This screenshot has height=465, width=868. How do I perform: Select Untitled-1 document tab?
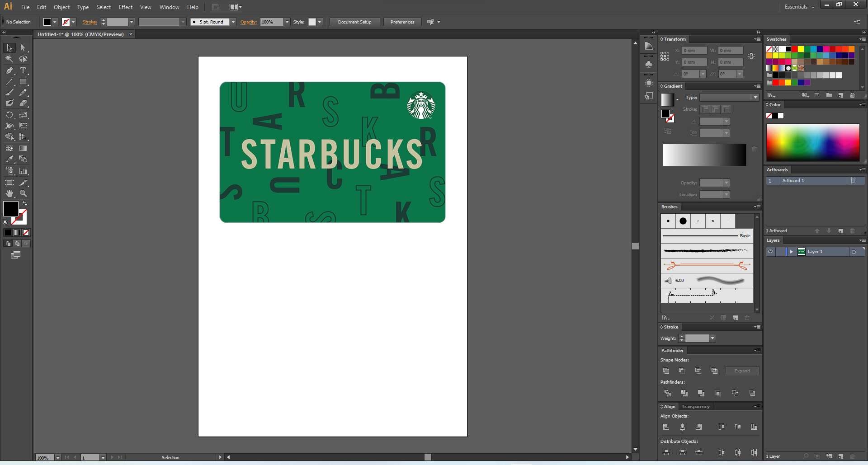coord(80,34)
